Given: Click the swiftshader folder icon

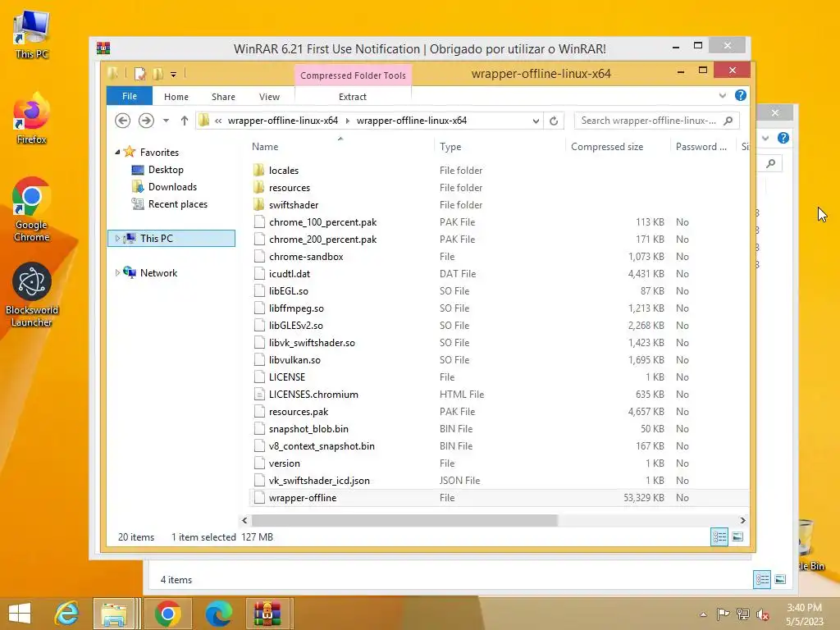Looking at the screenshot, I should (258, 204).
